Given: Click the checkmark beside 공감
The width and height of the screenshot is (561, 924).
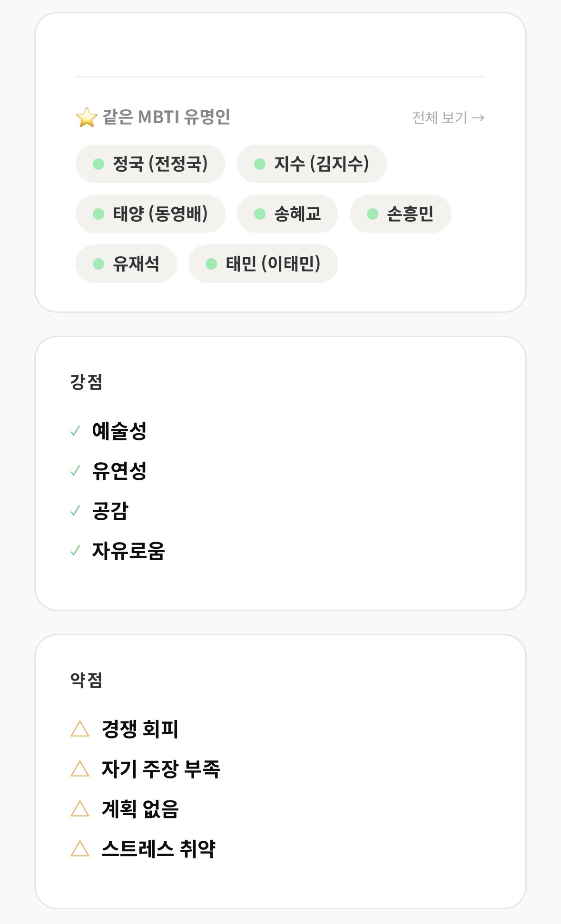Looking at the screenshot, I should [75, 511].
